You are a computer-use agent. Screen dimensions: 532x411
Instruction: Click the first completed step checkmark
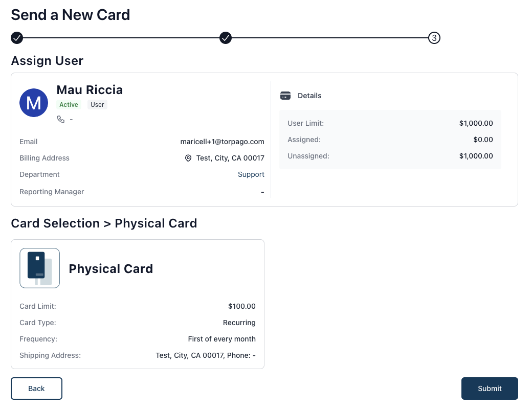[16, 38]
